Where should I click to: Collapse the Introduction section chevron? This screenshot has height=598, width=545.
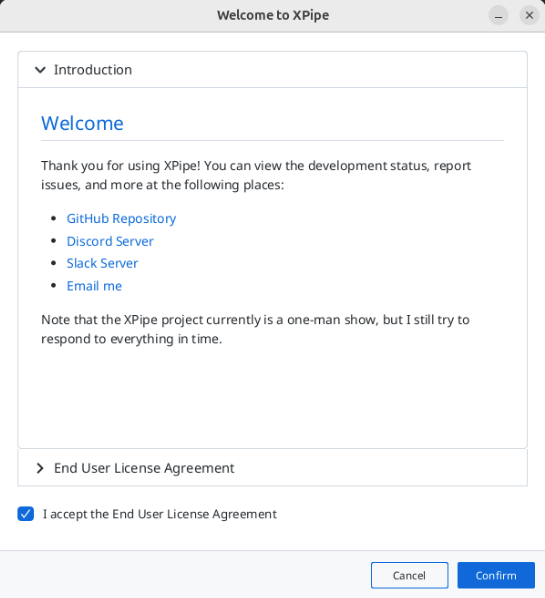40,70
